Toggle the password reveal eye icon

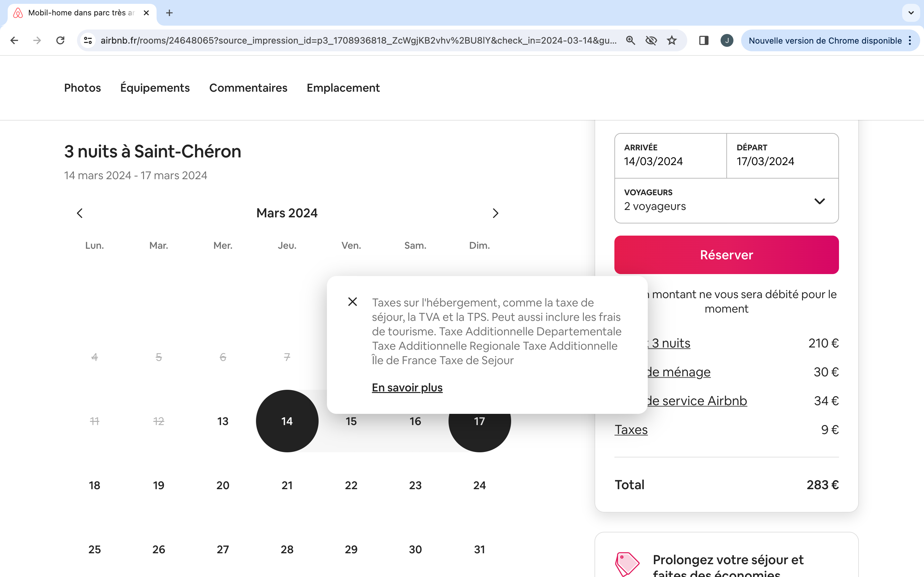[651, 40]
